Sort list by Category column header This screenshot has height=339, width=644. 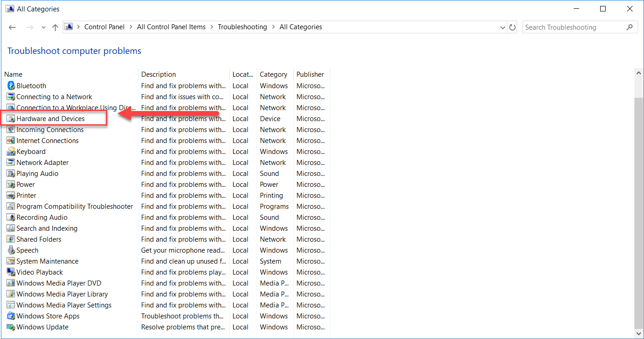click(274, 74)
